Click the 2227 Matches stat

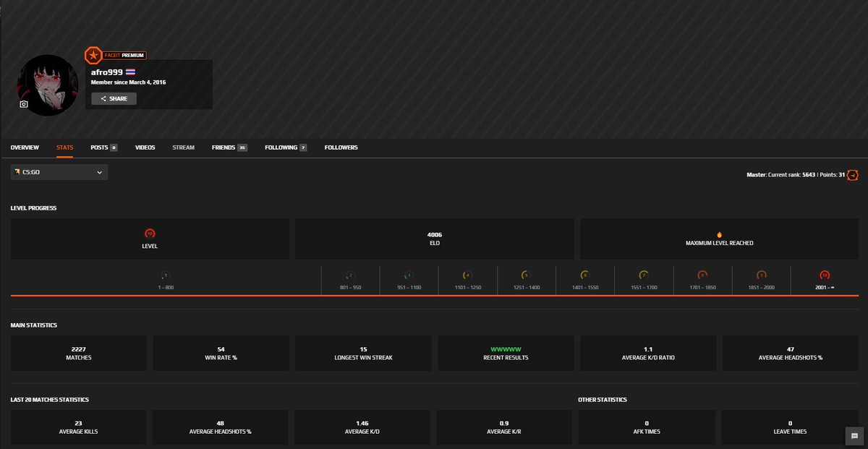(79, 353)
